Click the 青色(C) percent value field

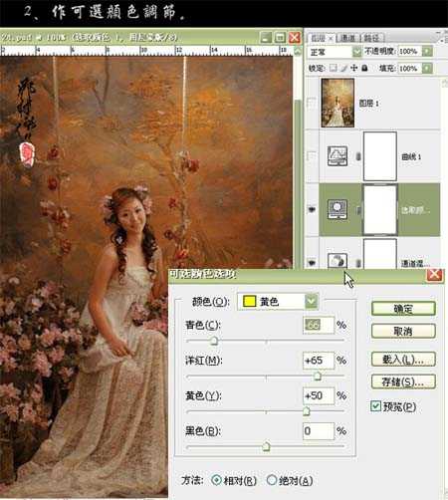click(319, 325)
